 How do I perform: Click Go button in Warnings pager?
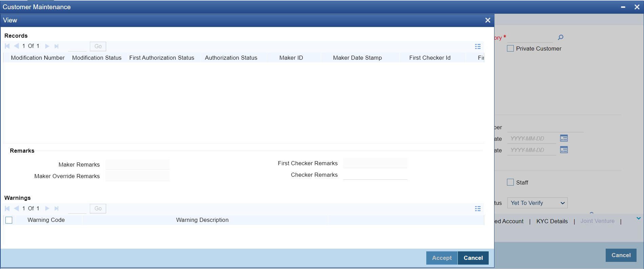(98, 209)
